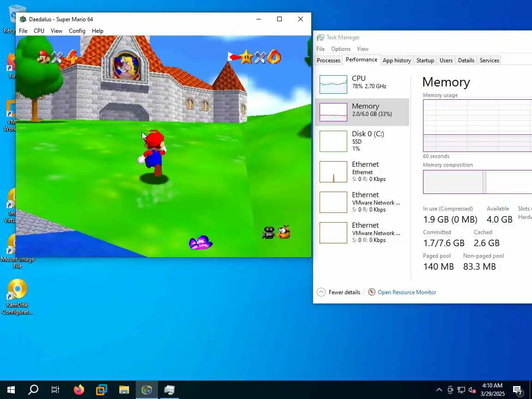Open the Windows Start menu

pyautogui.click(x=11, y=390)
